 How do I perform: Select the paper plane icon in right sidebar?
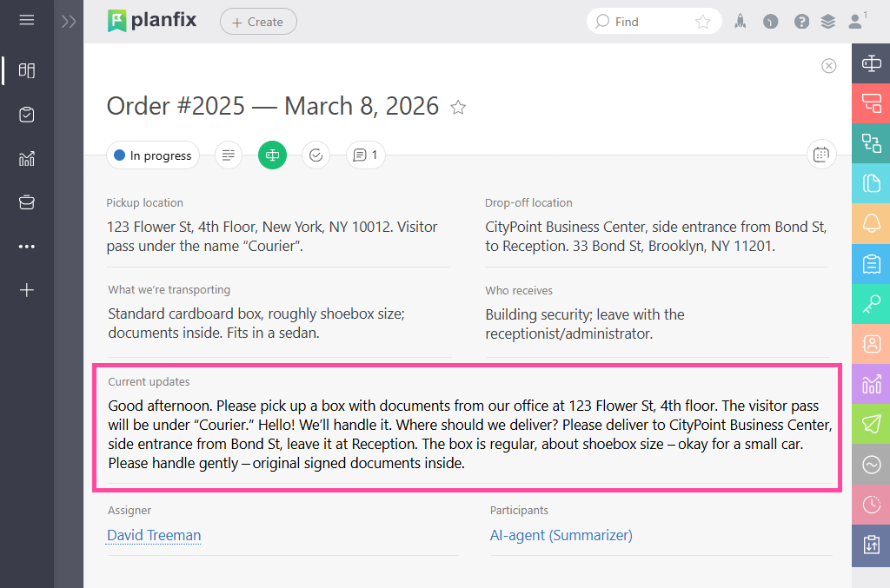click(870, 425)
